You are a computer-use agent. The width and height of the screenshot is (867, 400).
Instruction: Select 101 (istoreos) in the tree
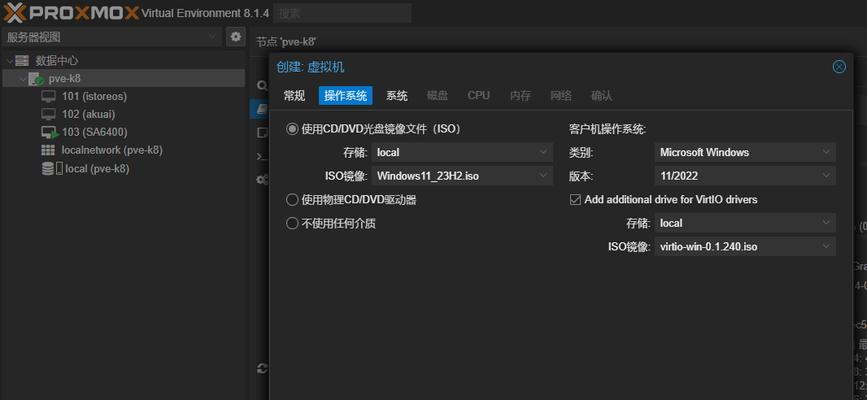pos(94,96)
